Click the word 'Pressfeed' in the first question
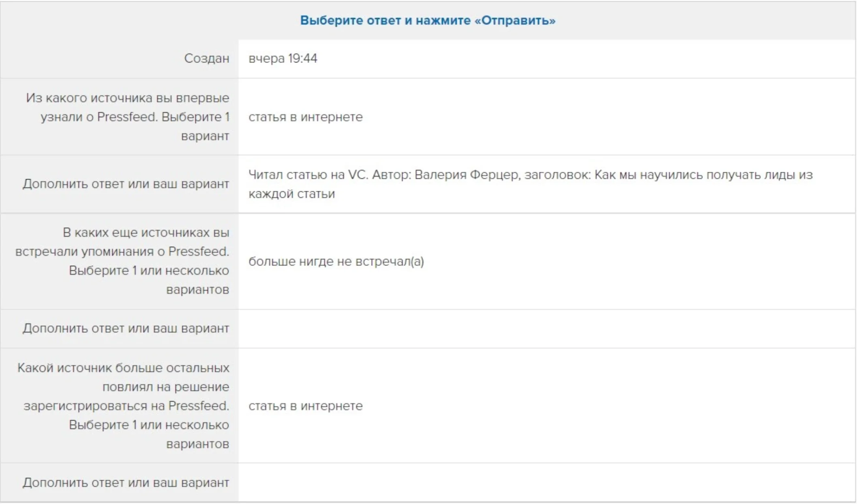 tap(127, 117)
